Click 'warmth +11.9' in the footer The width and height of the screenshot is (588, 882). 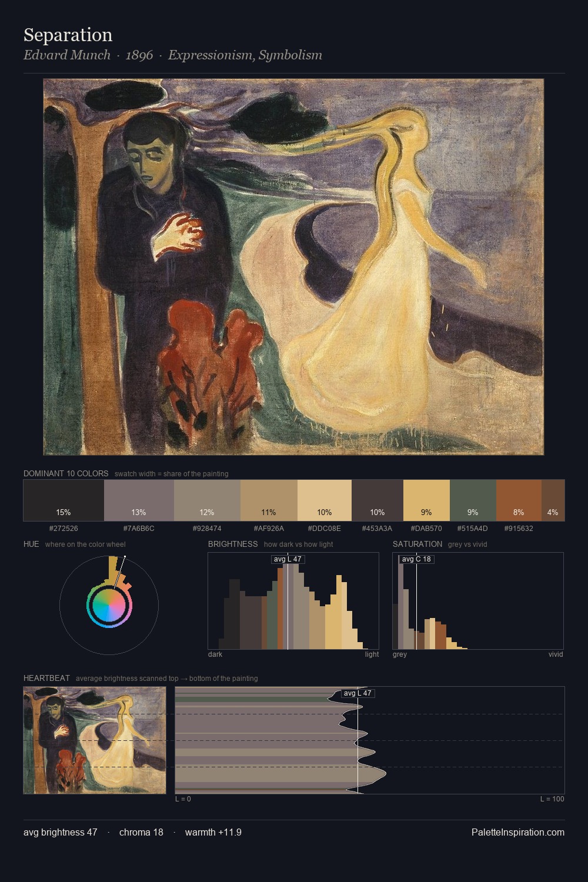[213, 832]
